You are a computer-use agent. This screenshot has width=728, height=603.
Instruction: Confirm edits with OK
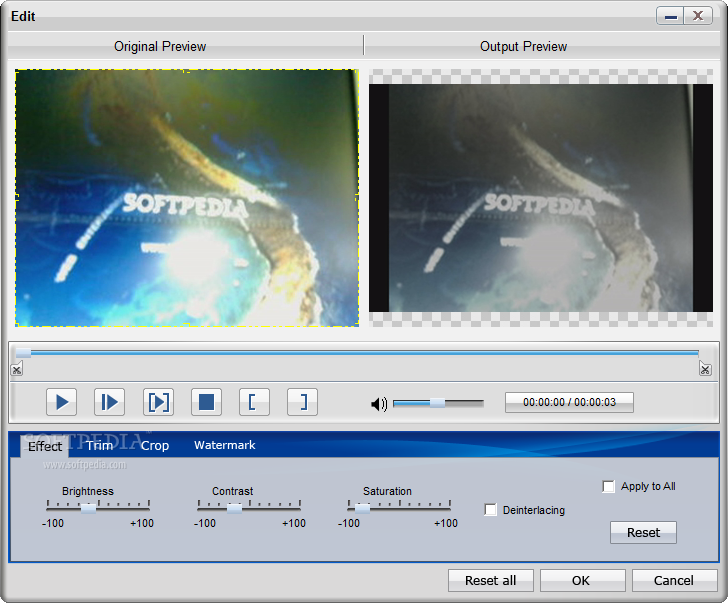581,581
